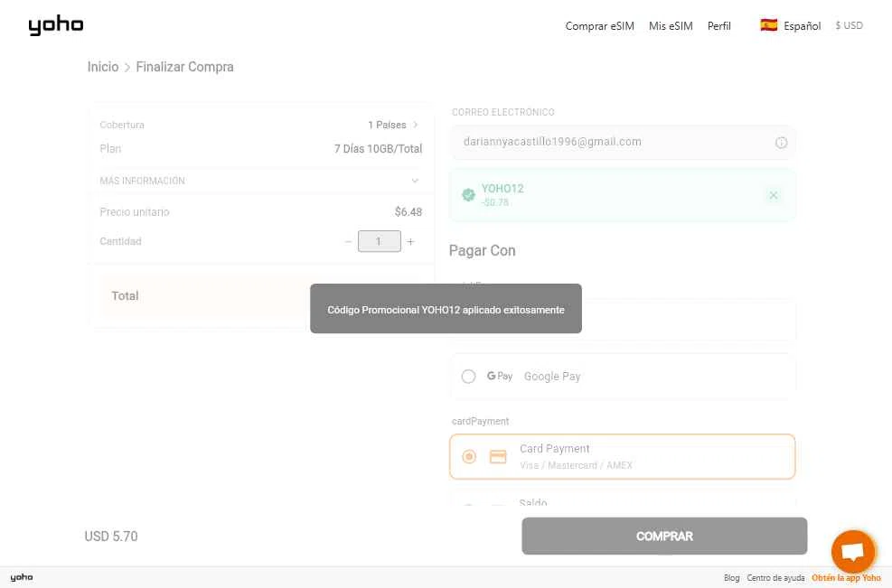Open the Centro de ayuda link

pyautogui.click(x=775, y=578)
